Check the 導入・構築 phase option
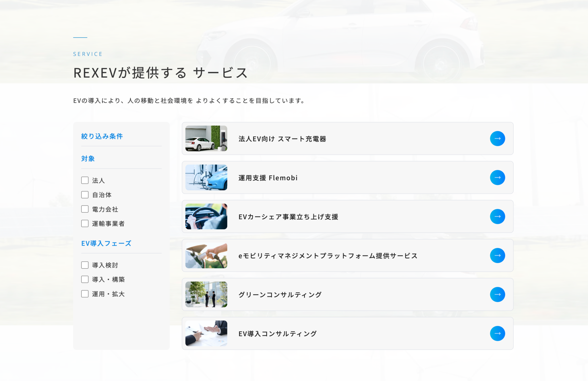Image resolution: width=588 pixels, height=381 pixels. coord(85,279)
